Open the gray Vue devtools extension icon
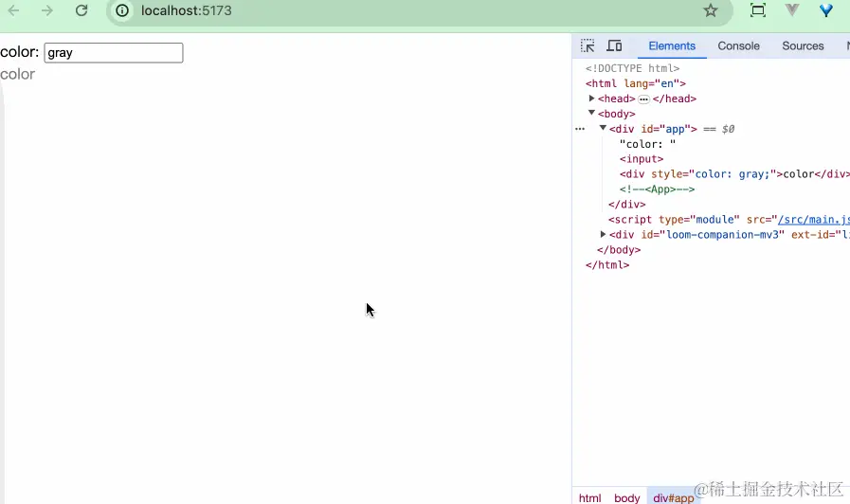 [792, 10]
